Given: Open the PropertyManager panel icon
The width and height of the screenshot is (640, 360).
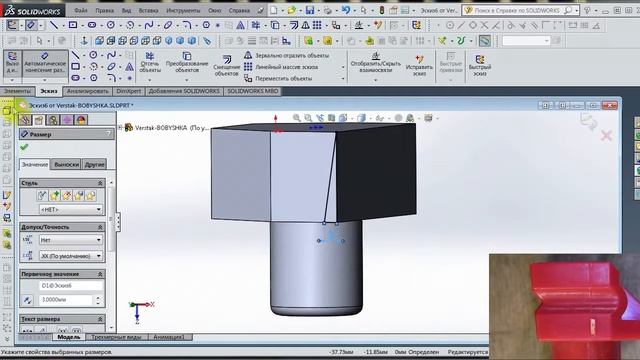Looking at the screenshot, I should click(39, 120).
